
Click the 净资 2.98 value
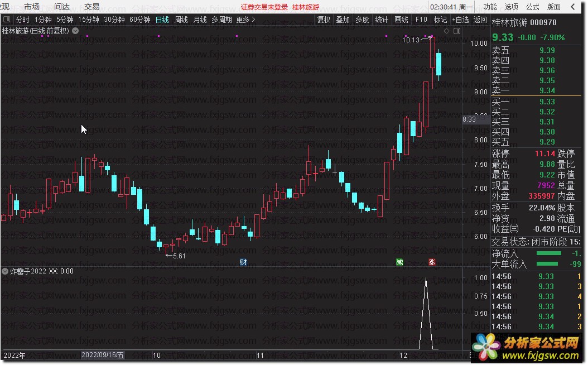point(547,218)
